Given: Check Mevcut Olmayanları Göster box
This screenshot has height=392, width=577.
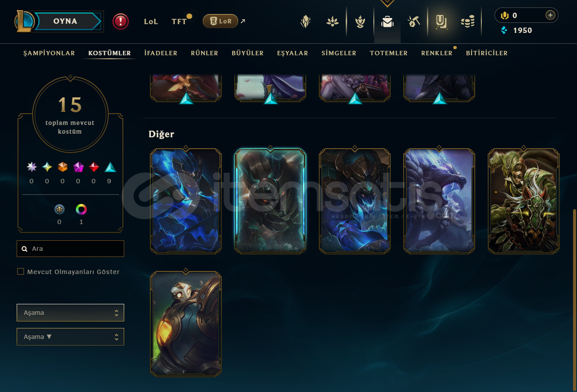Looking at the screenshot, I should (21, 271).
